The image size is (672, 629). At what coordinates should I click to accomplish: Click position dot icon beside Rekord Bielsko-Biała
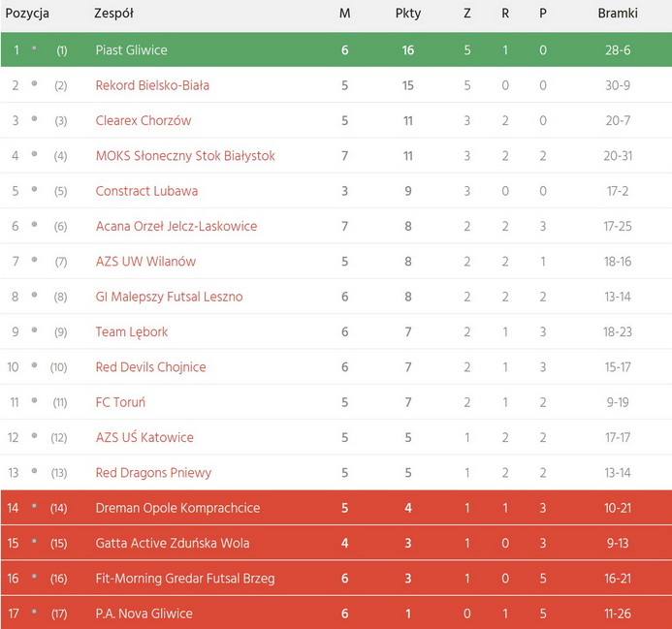(x=34, y=84)
